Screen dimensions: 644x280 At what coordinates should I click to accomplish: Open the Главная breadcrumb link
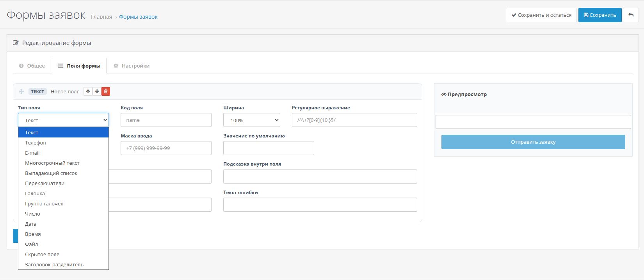[x=101, y=17]
